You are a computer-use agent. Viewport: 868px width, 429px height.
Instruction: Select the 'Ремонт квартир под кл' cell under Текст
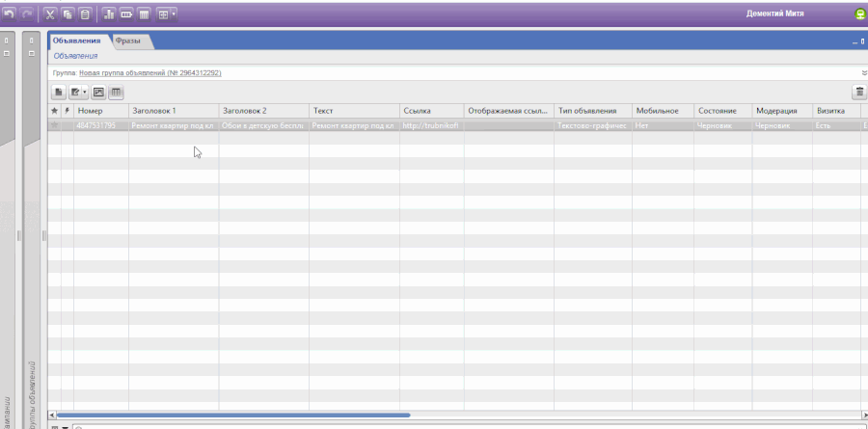(x=354, y=125)
